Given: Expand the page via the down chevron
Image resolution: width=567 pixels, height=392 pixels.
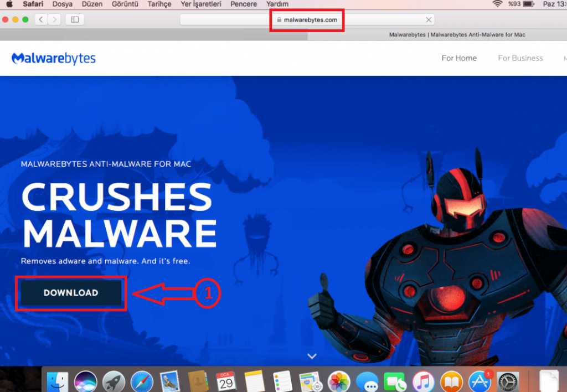Looking at the screenshot, I should 312,356.
